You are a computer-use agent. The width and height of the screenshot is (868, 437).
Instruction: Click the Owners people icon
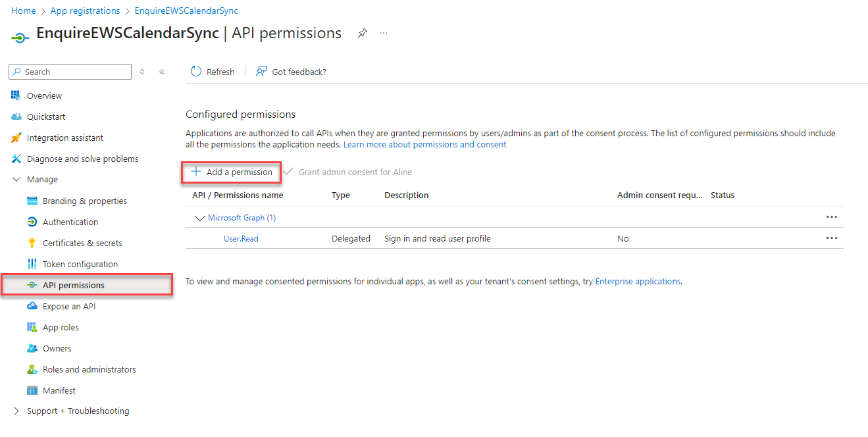[x=32, y=348]
